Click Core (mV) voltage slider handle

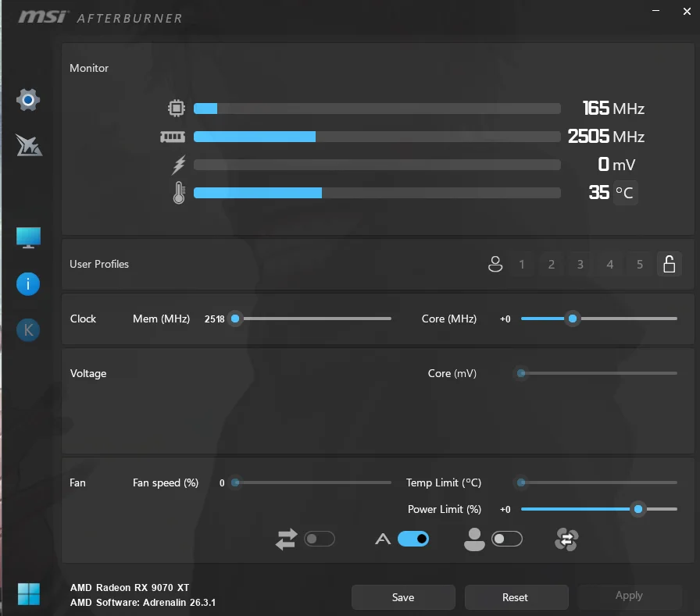521,373
